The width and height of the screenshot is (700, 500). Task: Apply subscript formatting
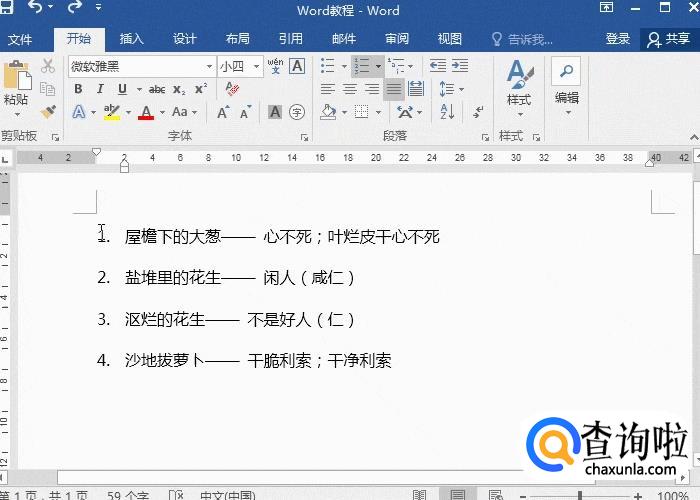tap(179, 89)
